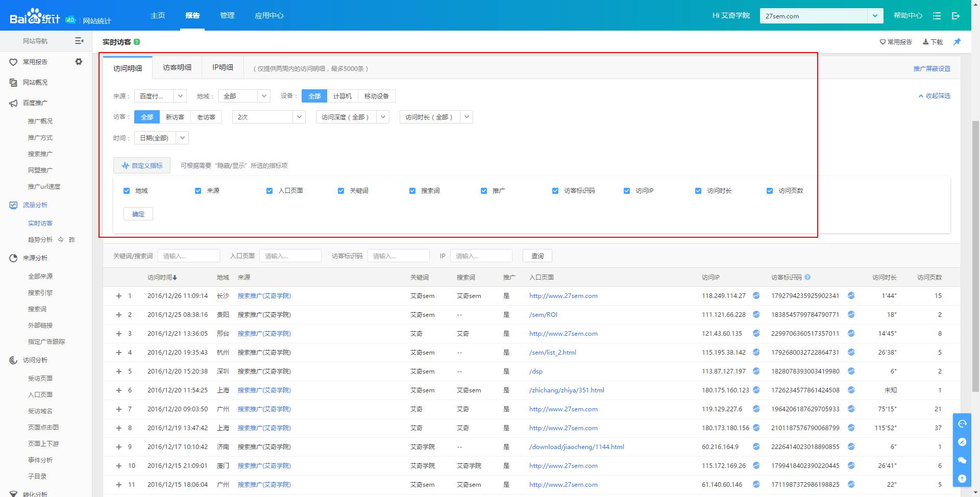Click the green help icon beside 实时访客
This screenshot has height=497, width=980.
pos(137,42)
